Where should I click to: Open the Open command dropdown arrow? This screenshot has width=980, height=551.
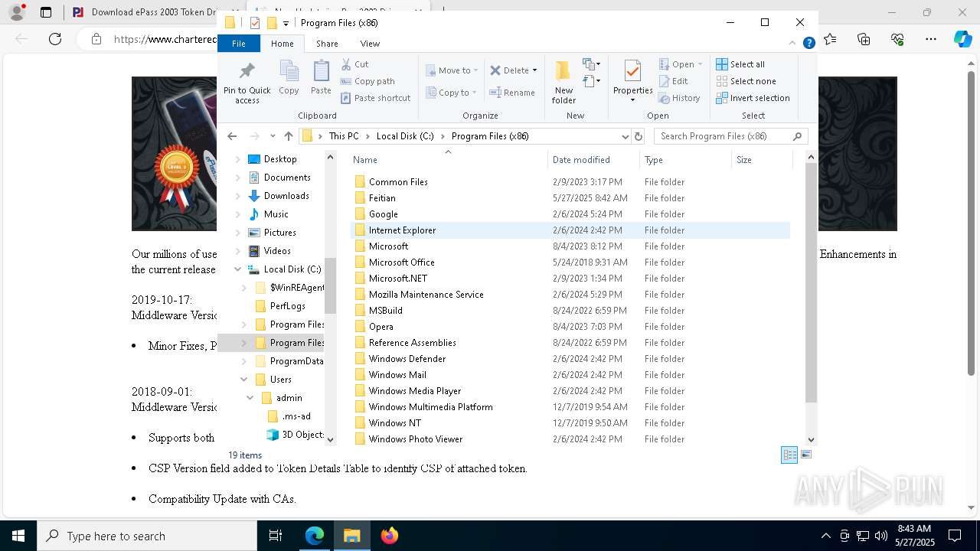pyautogui.click(x=700, y=64)
